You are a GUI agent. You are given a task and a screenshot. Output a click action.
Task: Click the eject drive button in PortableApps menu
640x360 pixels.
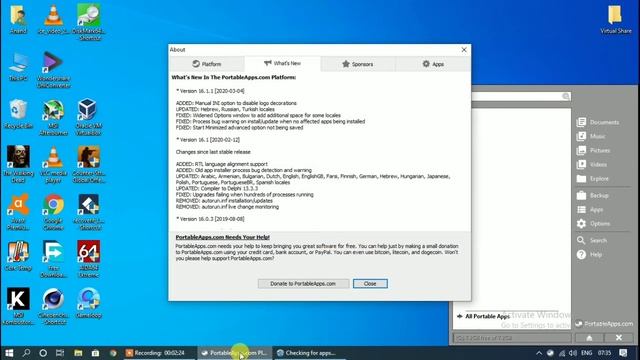589,338
